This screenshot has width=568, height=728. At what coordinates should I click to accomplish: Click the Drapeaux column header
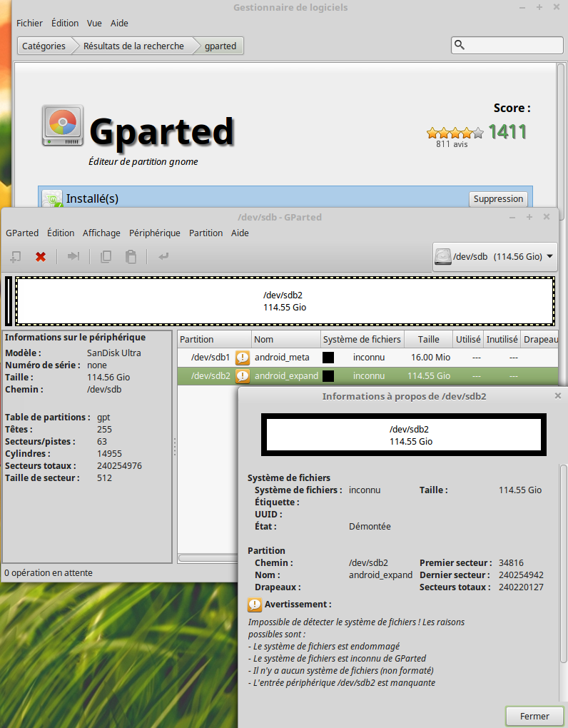tap(539, 340)
